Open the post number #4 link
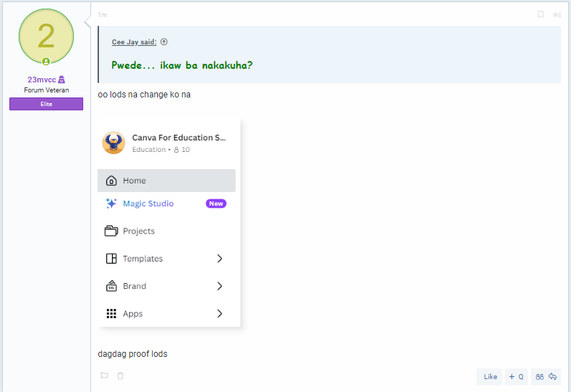The image size is (571, 392). pos(557,14)
